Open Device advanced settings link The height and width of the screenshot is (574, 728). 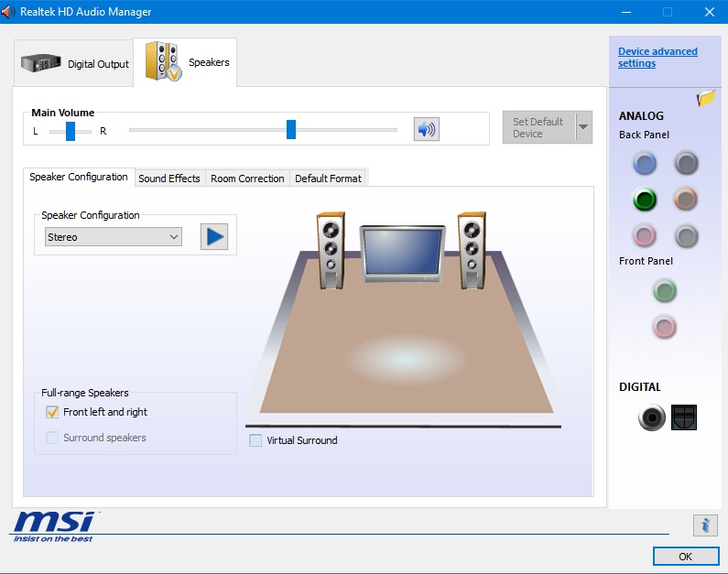(x=657, y=58)
